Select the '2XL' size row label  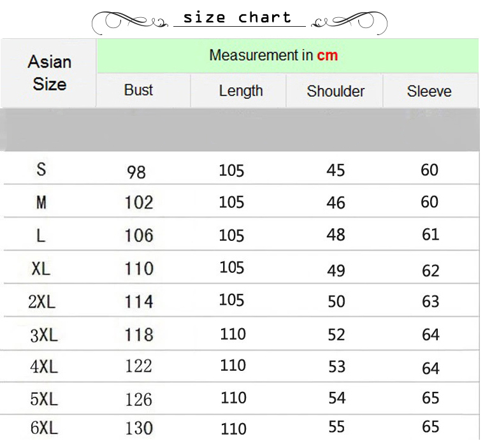(x=42, y=301)
